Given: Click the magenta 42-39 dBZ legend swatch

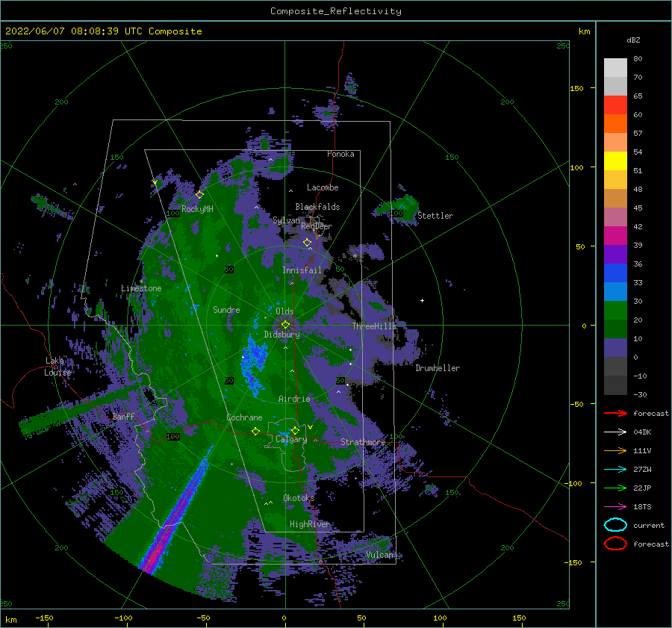Looking at the screenshot, I should (615, 235).
